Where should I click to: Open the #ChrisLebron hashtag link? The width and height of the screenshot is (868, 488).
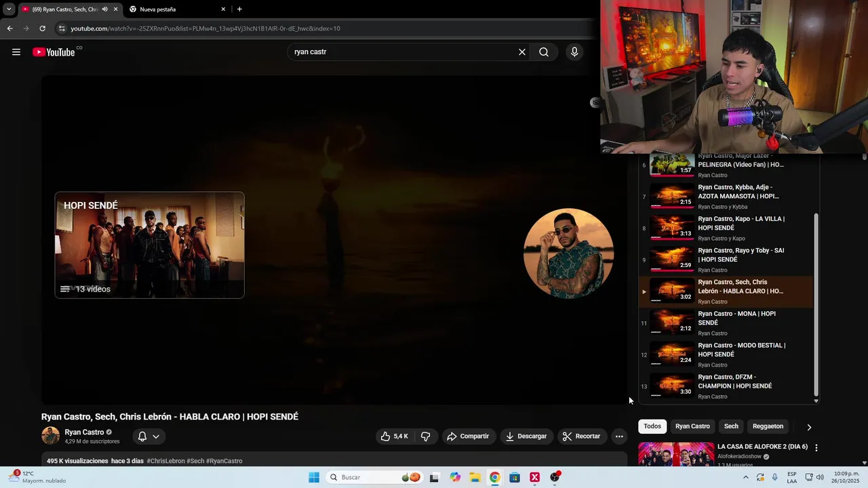point(165,461)
